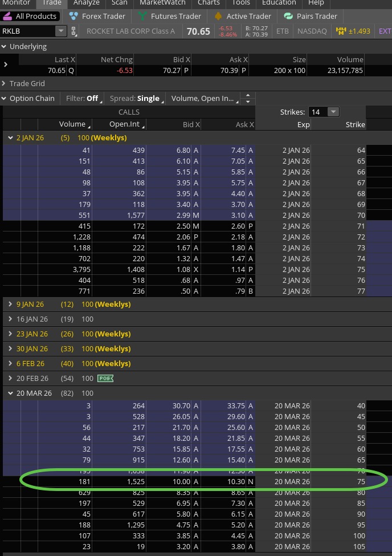Image resolution: width=392 pixels, height=556 pixels.
Task: Open the Strikes count dropdown
Action: coord(333,112)
